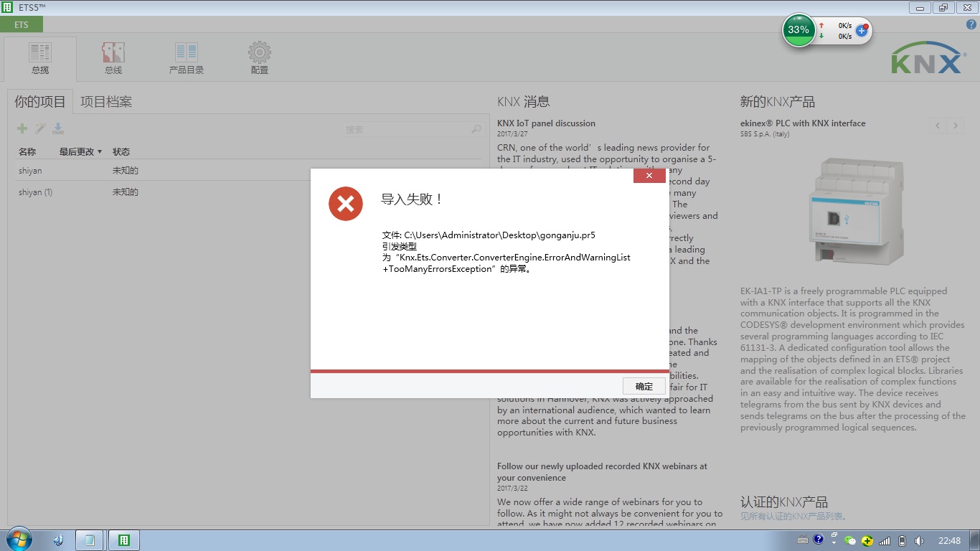Select 你的项目 tab
This screenshot has width=980, height=551.
pyautogui.click(x=40, y=102)
